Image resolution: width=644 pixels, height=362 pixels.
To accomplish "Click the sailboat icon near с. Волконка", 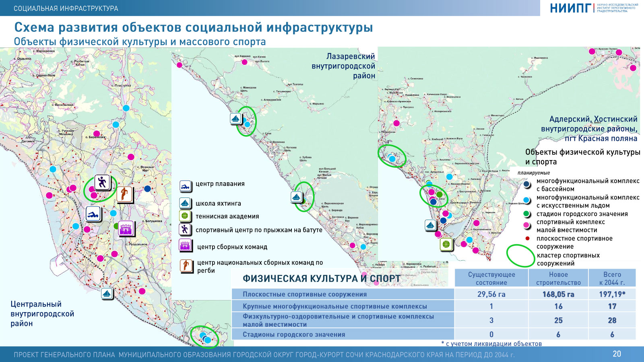I will tap(236, 119).
